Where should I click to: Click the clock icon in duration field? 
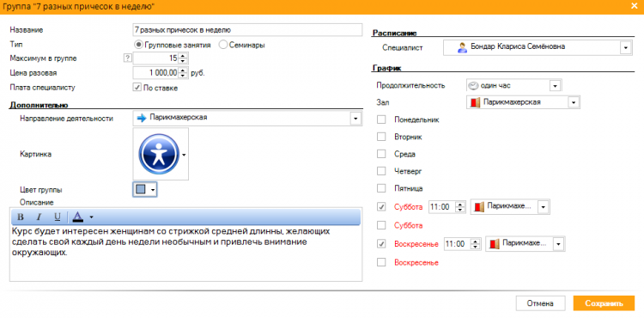[x=473, y=85]
